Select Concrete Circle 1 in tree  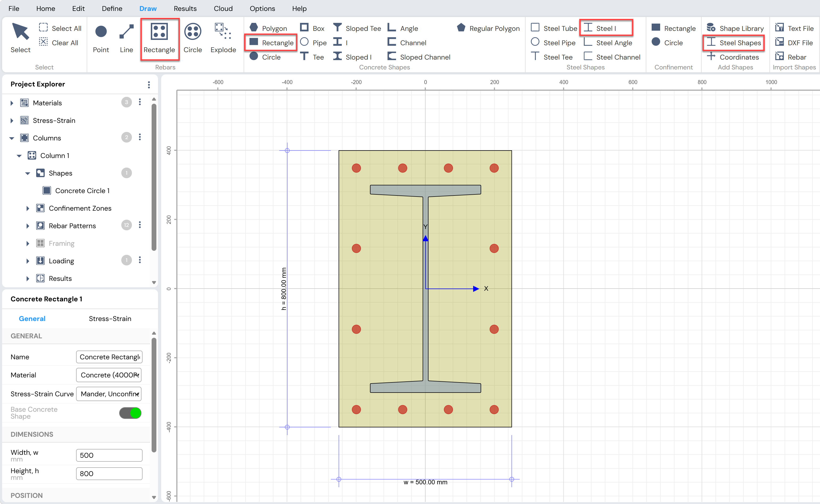pos(76,191)
